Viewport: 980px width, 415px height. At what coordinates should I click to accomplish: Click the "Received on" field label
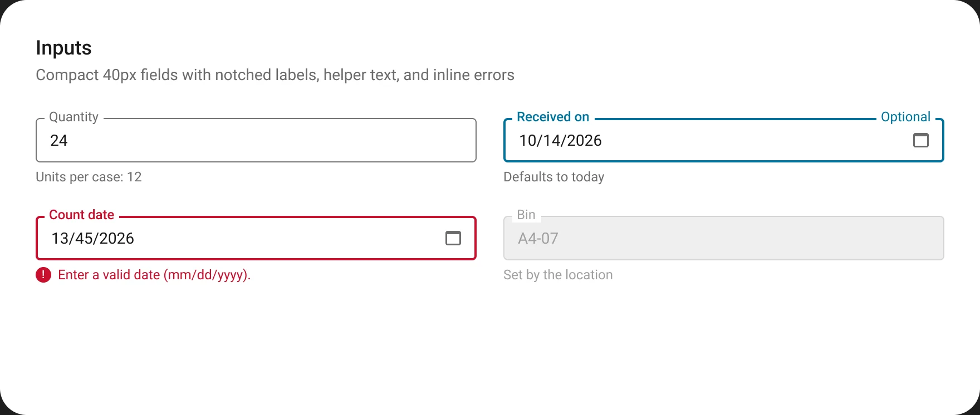pos(553,117)
